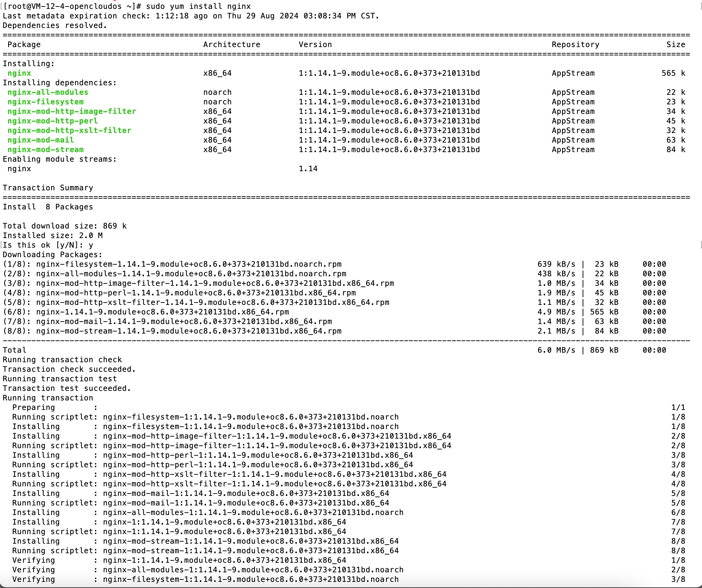Viewport: 702px width, 588px height.
Task: Click the (1/8) nginx-filesystem rpm download line
Action: pos(334,264)
